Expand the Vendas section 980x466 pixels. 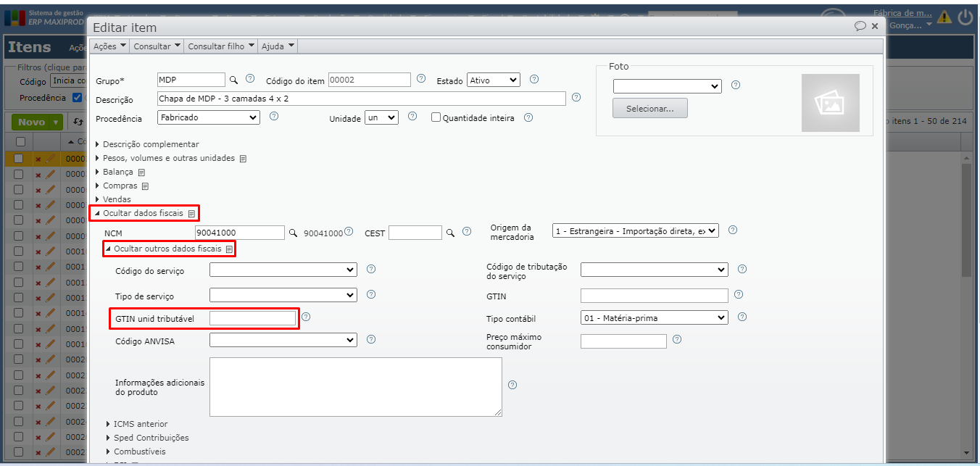click(113, 199)
